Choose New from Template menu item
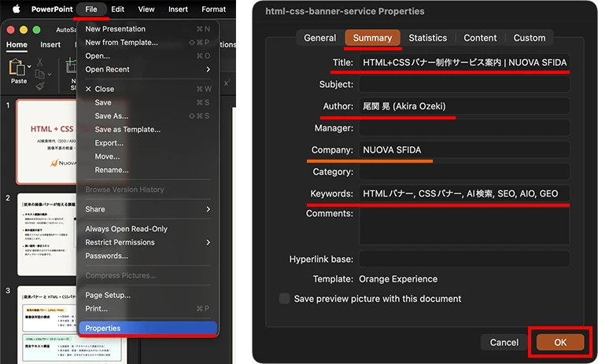 (148, 42)
